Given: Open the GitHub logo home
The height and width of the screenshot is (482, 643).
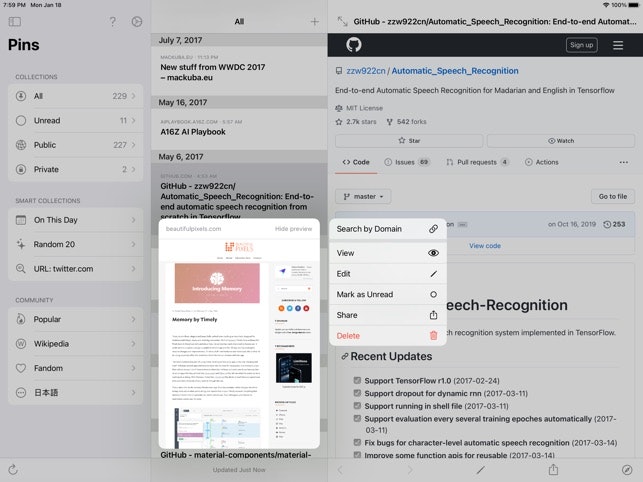Looking at the screenshot, I should 353,45.
